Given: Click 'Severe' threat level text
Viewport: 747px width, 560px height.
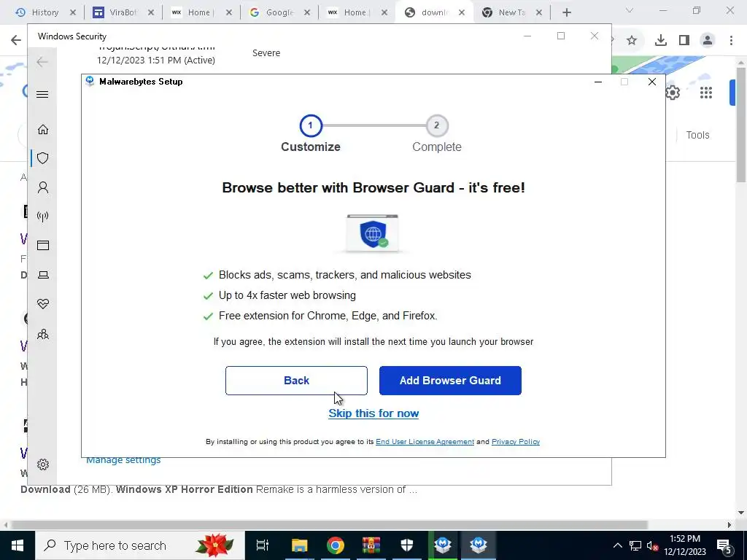Looking at the screenshot, I should pos(266,52).
